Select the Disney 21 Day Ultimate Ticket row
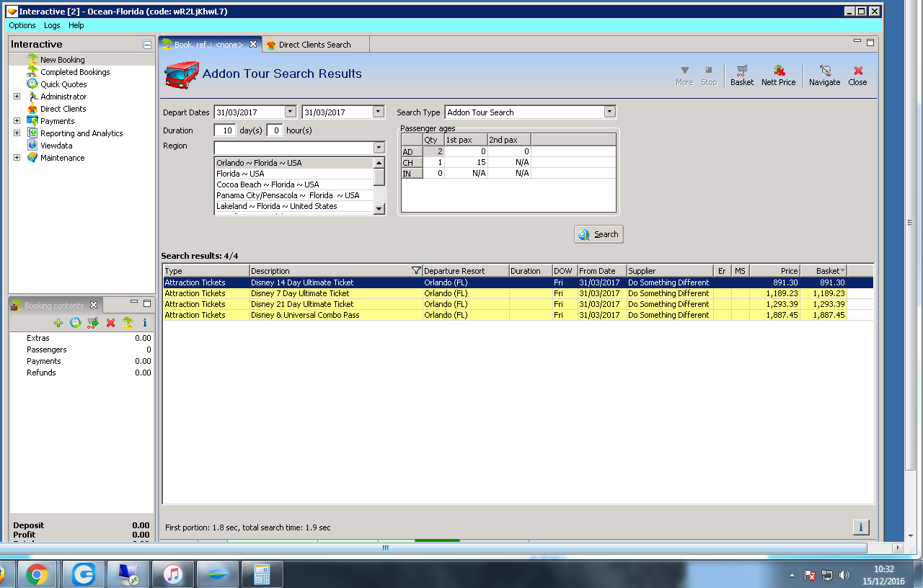Image resolution: width=923 pixels, height=588 pixels. click(x=518, y=304)
